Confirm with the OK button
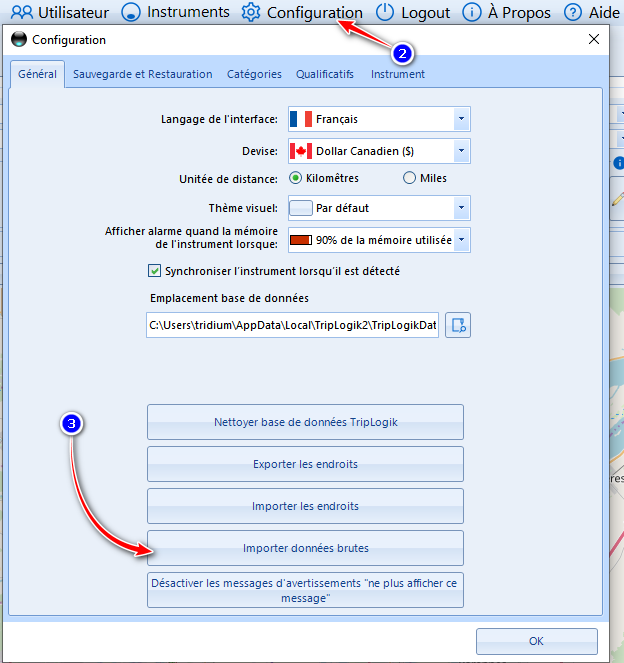This screenshot has width=624, height=663. click(536, 641)
